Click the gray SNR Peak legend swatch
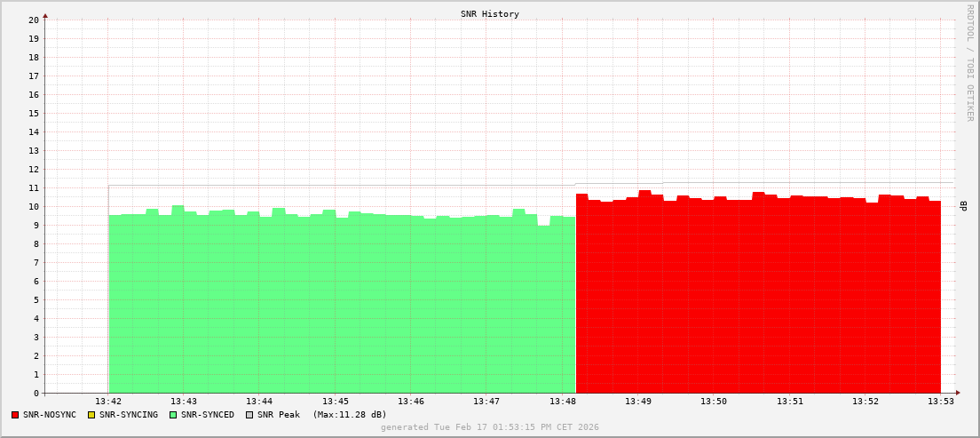 [249, 415]
